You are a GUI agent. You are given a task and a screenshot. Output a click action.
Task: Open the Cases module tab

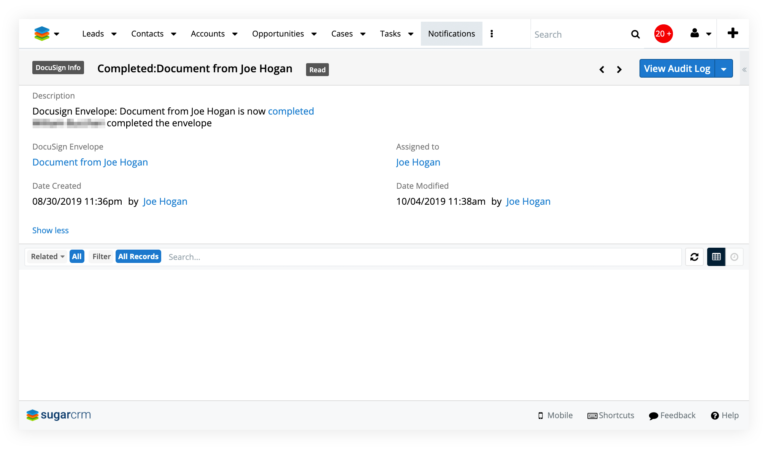pyautogui.click(x=342, y=34)
